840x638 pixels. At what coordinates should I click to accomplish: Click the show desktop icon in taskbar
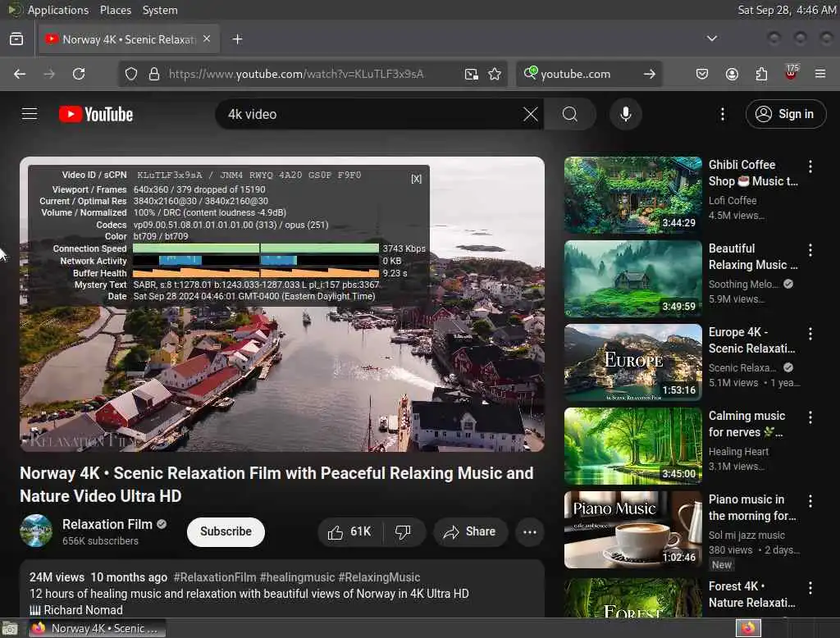10,628
